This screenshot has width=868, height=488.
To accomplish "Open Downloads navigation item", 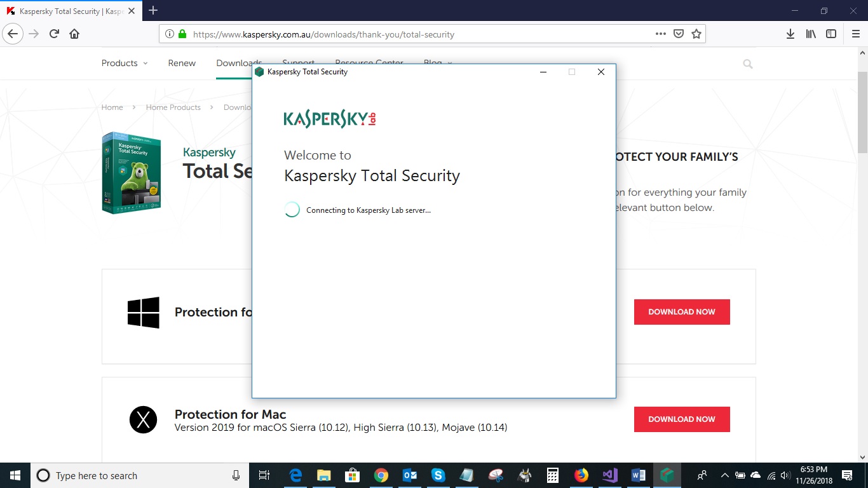I will point(234,63).
